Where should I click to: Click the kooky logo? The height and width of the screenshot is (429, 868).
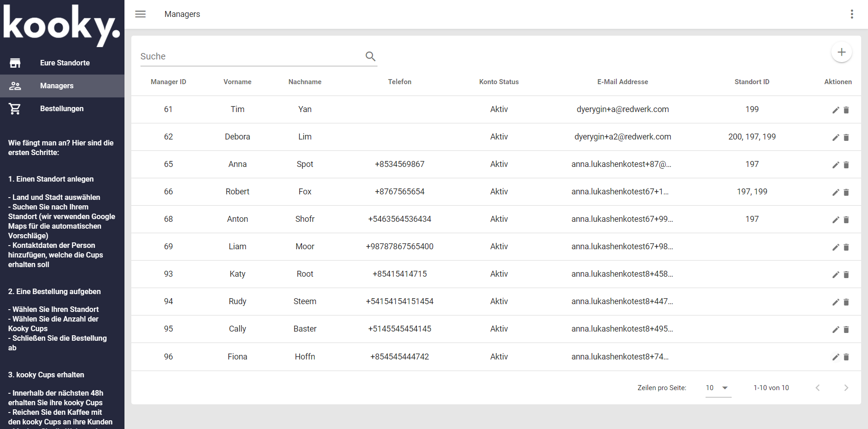[62, 25]
